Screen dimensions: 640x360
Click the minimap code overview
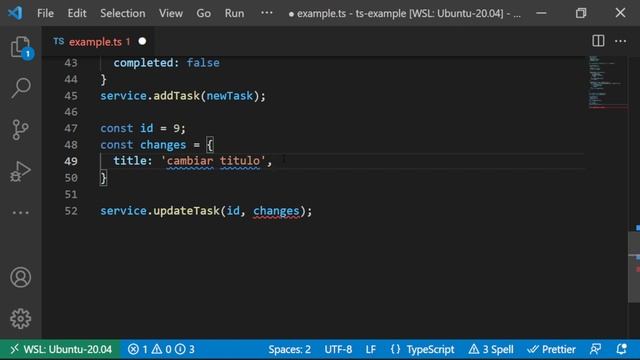tap(608, 82)
